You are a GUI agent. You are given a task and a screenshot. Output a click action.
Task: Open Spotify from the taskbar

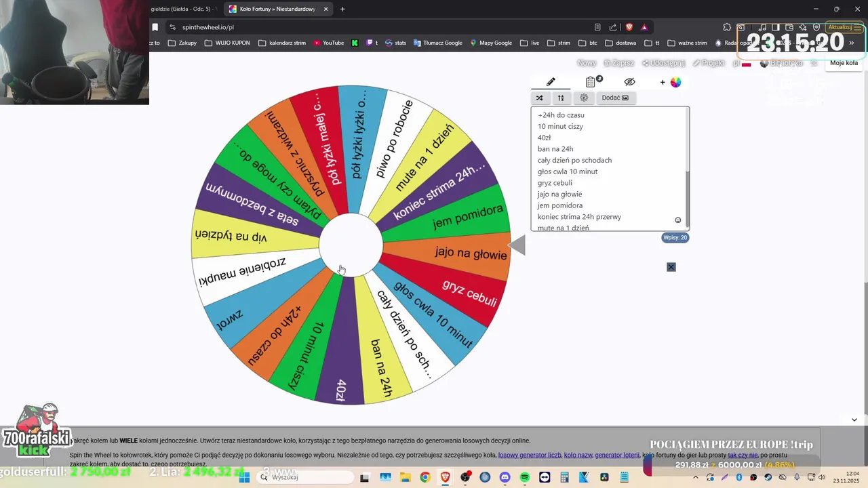click(x=525, y=477)
